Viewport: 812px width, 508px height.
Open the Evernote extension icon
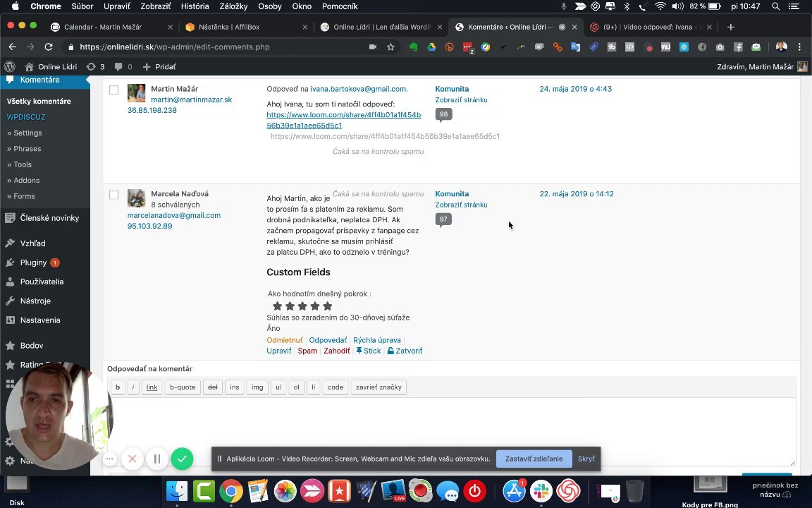413,47
